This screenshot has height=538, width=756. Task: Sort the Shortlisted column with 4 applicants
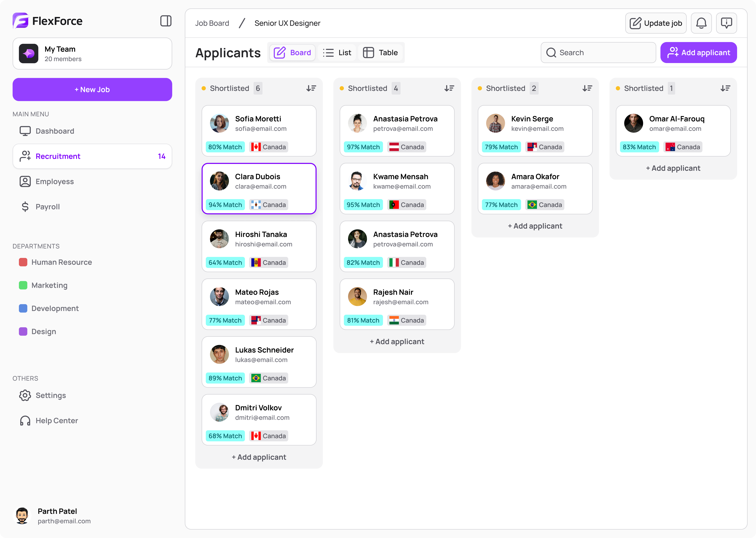[449, 88]
